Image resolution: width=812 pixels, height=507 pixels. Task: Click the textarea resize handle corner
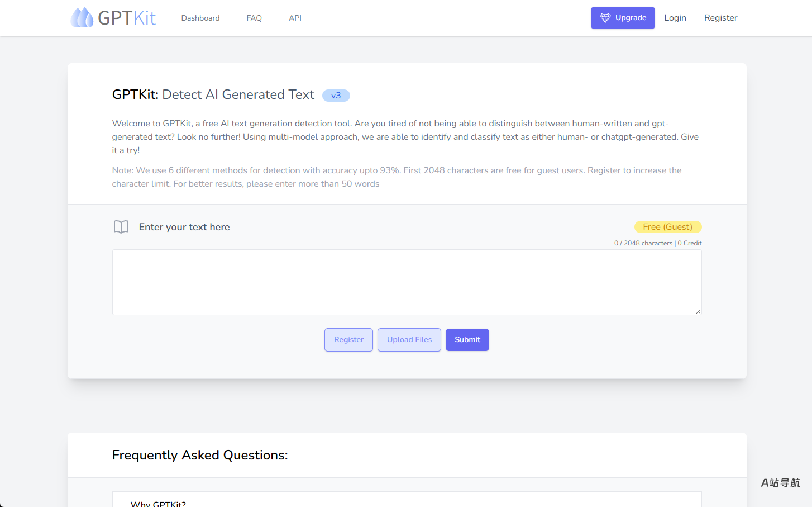tap(698, 311)
